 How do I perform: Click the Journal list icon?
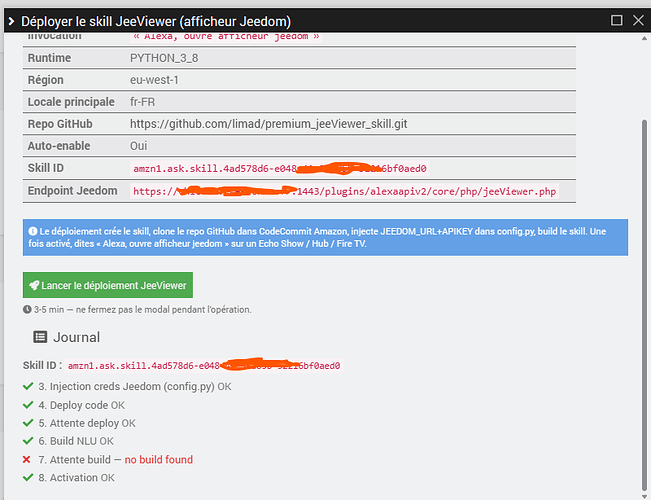40,337
